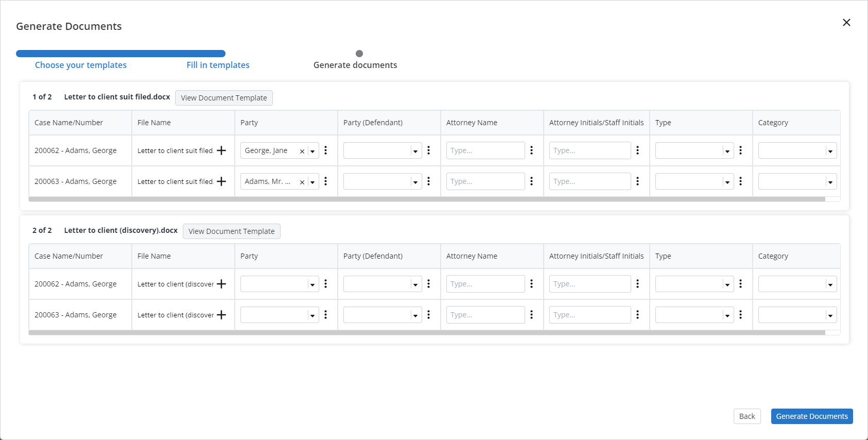Open Type three-dot menu, 200063 suit filed row
Image resolution: width=868 pixels, height=440 pixels.
coord(740,181)
